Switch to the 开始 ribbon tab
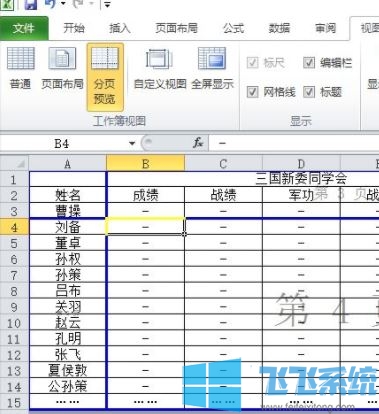This screenshot has width=379, height=414. pos(74,28)
